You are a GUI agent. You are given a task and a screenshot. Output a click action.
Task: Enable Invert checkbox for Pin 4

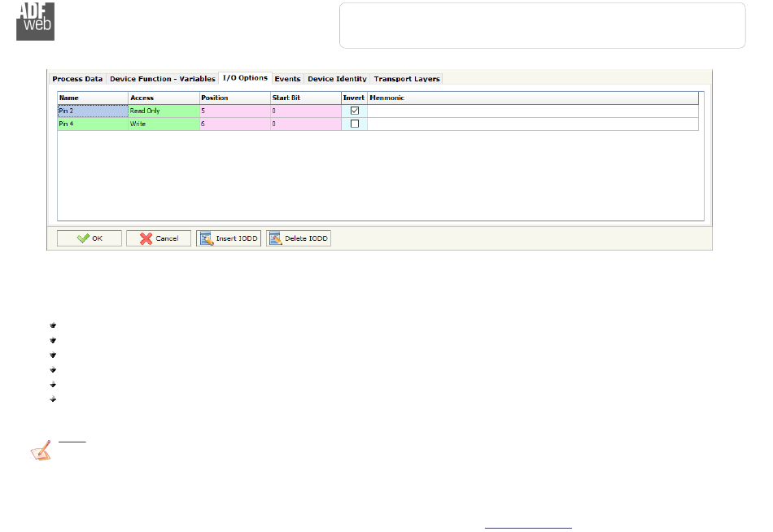pyautogui.click(x=354, y=124)
